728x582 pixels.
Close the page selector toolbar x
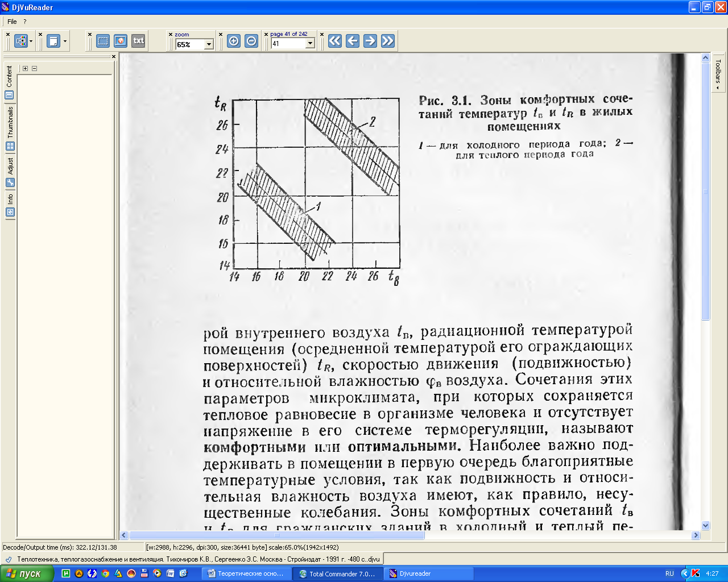point(266,34)
